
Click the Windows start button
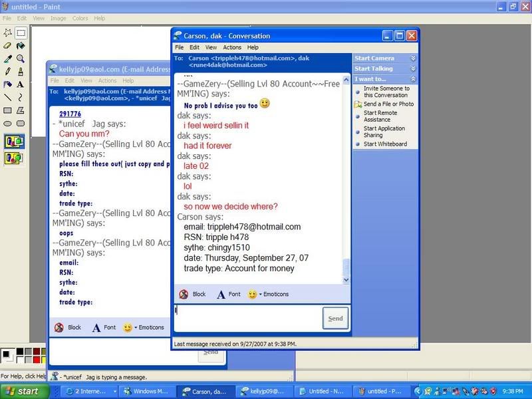[25, 391]
